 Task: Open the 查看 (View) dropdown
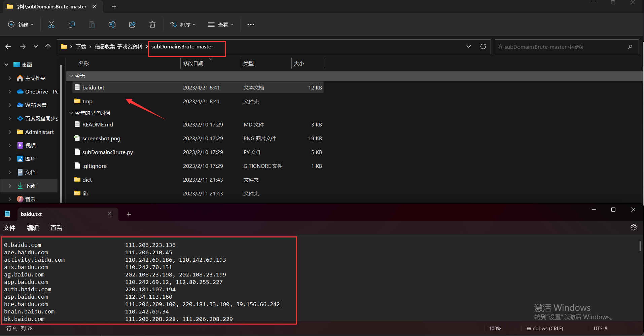click(221, 25)
